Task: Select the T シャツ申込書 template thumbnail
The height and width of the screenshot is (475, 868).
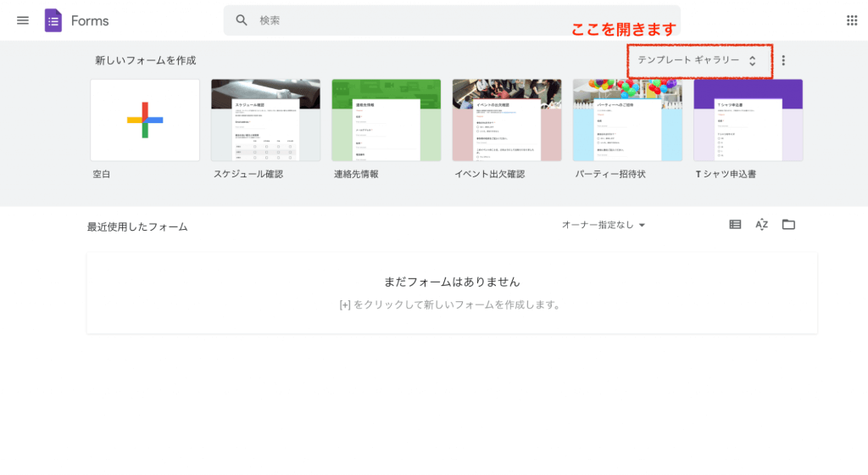Action: tap(748, 120)
